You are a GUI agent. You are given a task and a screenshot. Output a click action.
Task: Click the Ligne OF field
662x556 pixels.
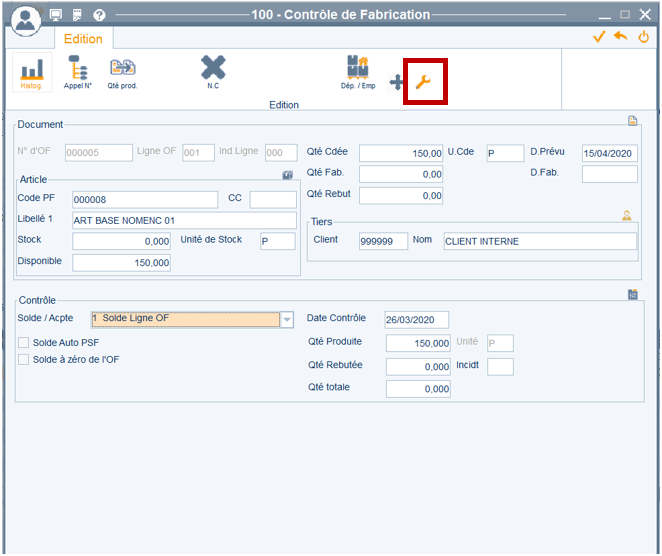pyautogui.click(x=198, y=152)
